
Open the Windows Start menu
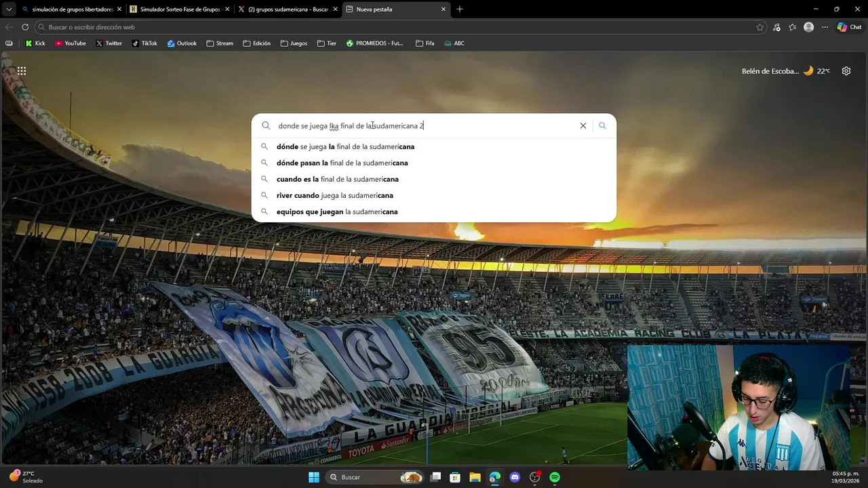314,477
